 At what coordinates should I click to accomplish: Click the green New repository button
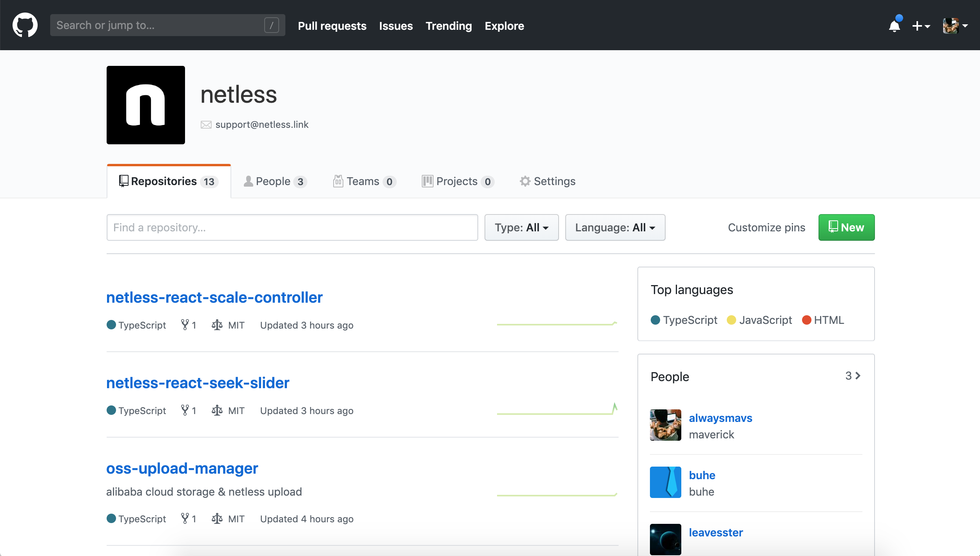(846, 227)
